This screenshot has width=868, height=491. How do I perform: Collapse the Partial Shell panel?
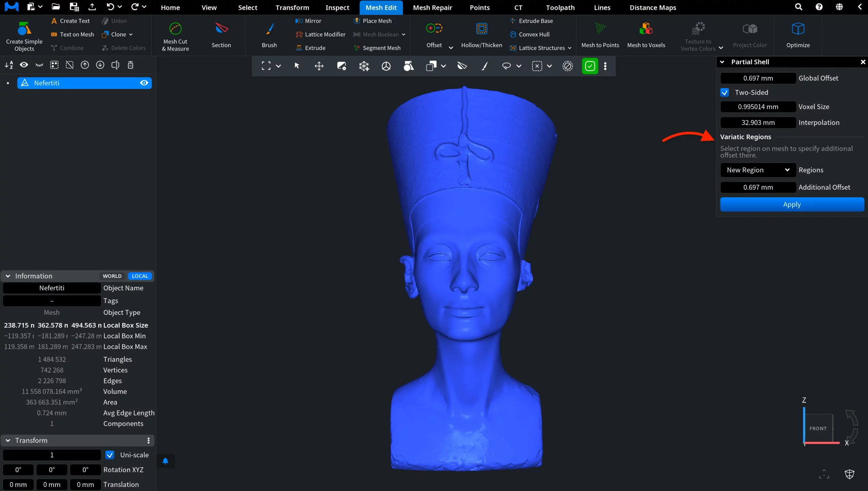[722, 62]
